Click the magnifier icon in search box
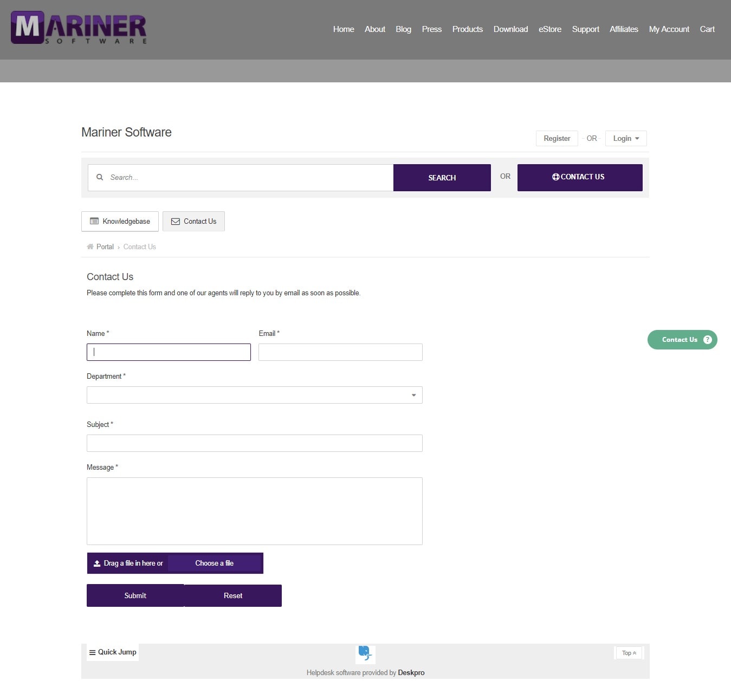Screen dimensions: 731x700 pos(100,177)
